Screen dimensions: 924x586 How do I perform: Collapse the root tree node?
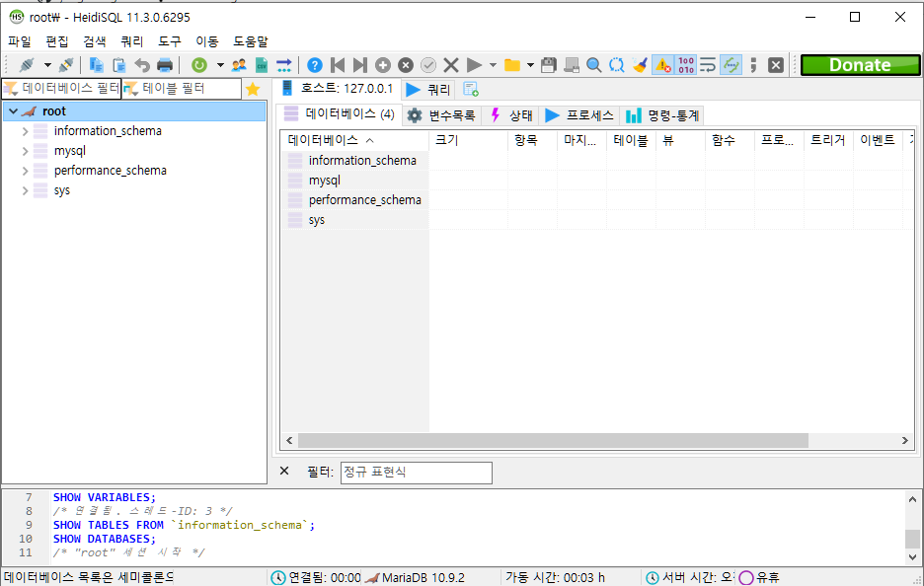coord(13,111)
